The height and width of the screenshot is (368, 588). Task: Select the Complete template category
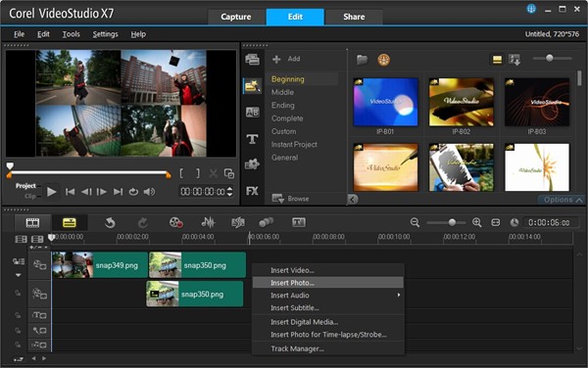coord(287,118)
